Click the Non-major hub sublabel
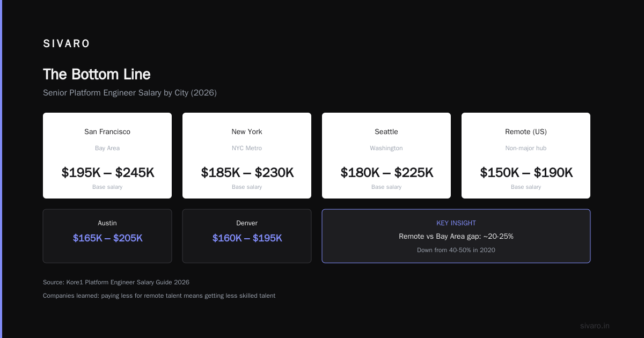 coord(526,148)
